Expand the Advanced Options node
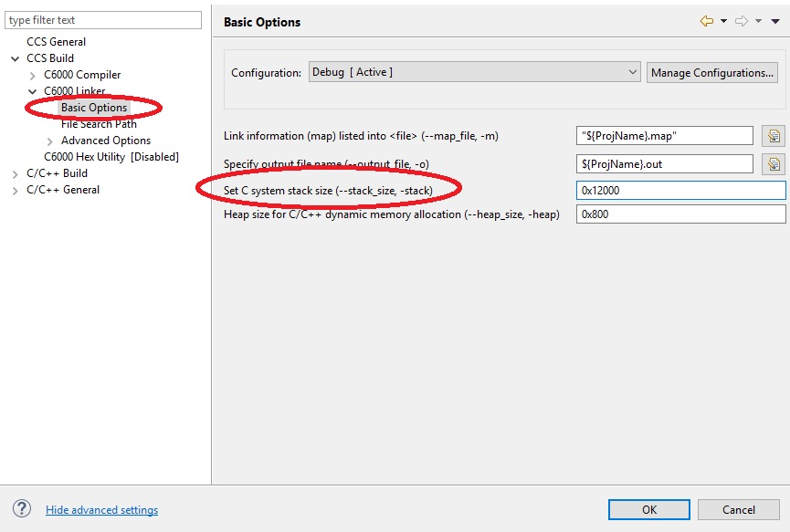Screen dimensions: 790x532 50,141
